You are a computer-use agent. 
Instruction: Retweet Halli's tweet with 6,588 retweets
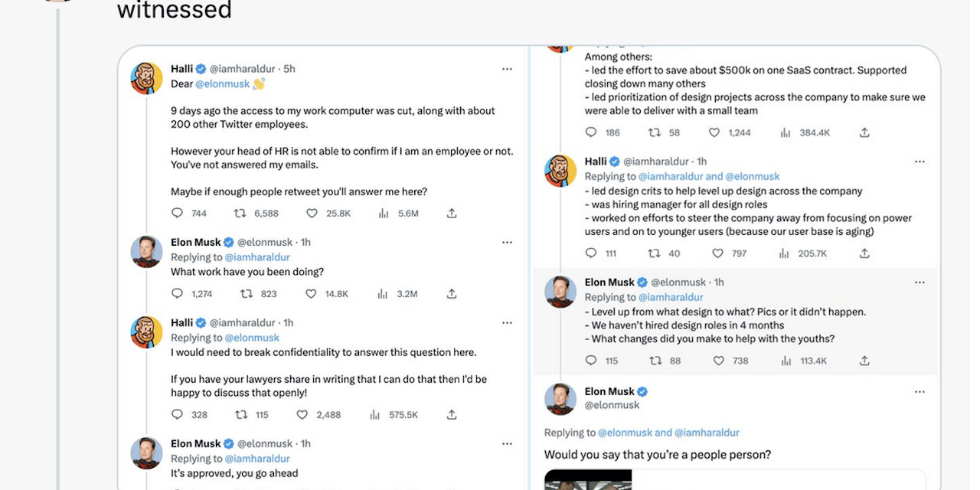240,213
